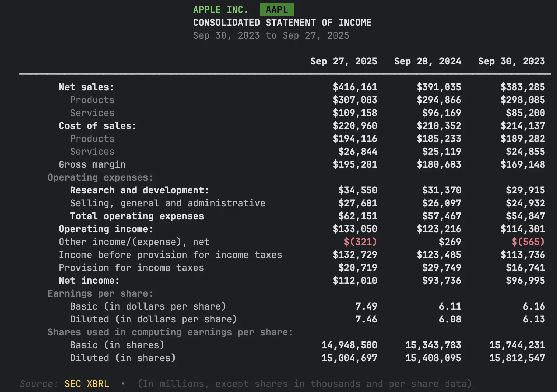
Task: Click net sales value $416,161
Action: tap(355, 87)
